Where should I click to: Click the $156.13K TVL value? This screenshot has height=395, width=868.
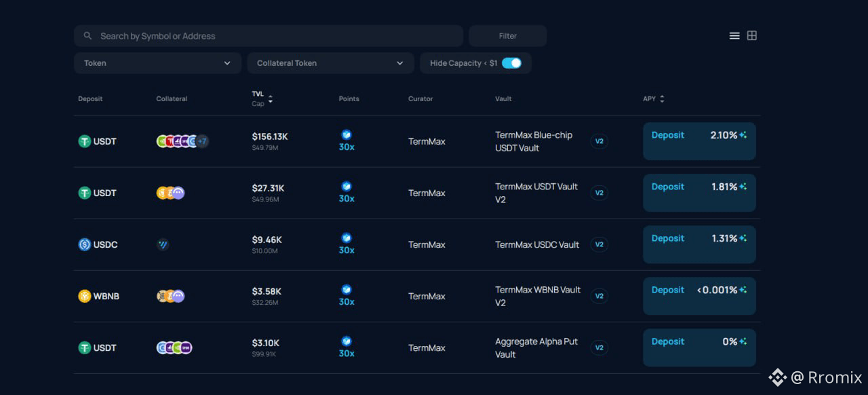pos(270,136)
